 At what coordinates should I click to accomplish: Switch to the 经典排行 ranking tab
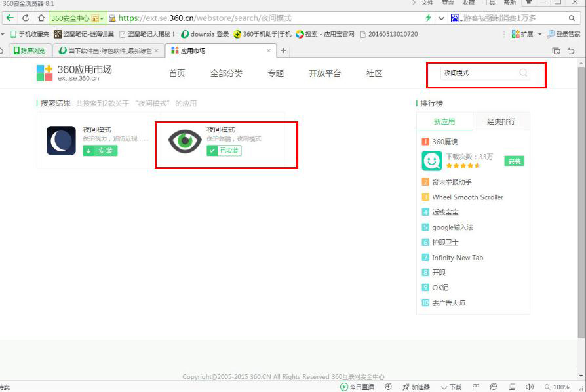[501, 121]
